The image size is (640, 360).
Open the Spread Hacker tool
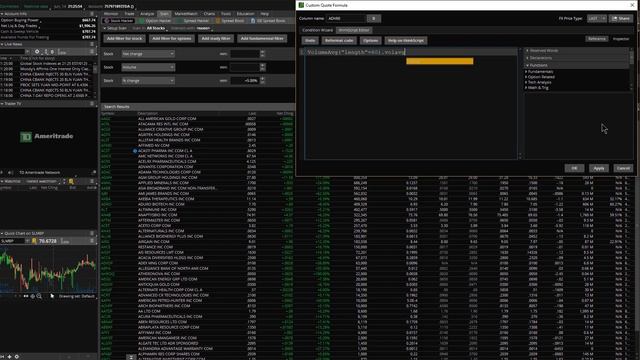(193, 20)
